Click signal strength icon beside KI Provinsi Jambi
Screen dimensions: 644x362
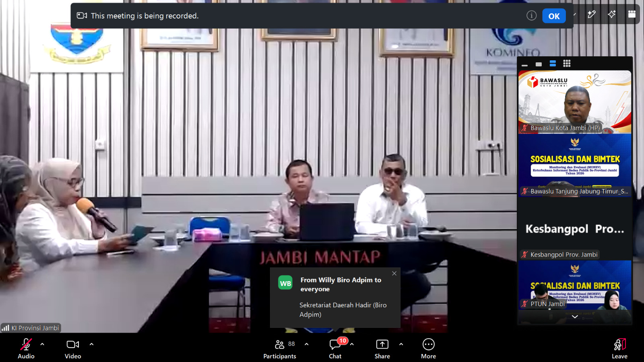click(x=5, y=328)
